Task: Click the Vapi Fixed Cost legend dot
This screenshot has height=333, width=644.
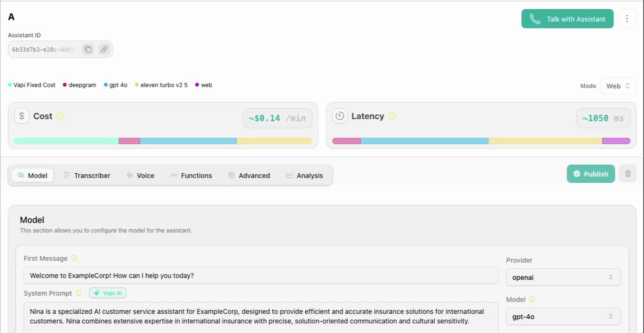Action: [10, 85]
